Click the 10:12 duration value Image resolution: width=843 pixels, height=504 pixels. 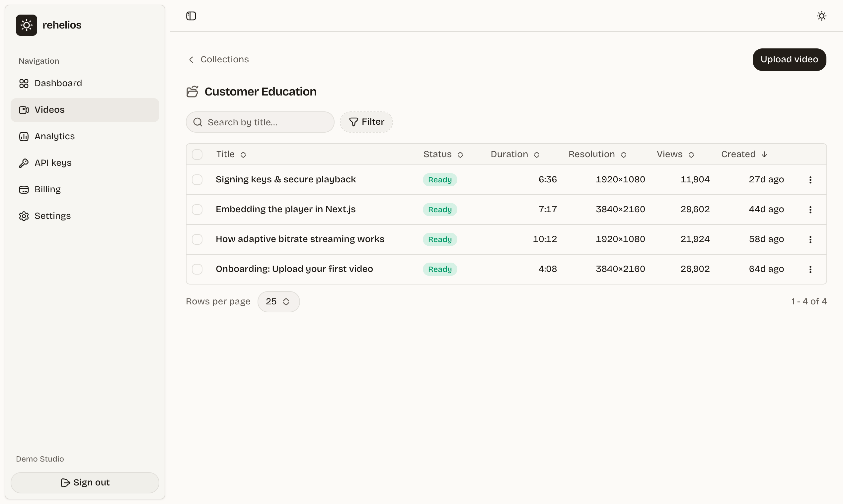pos(545,239)
